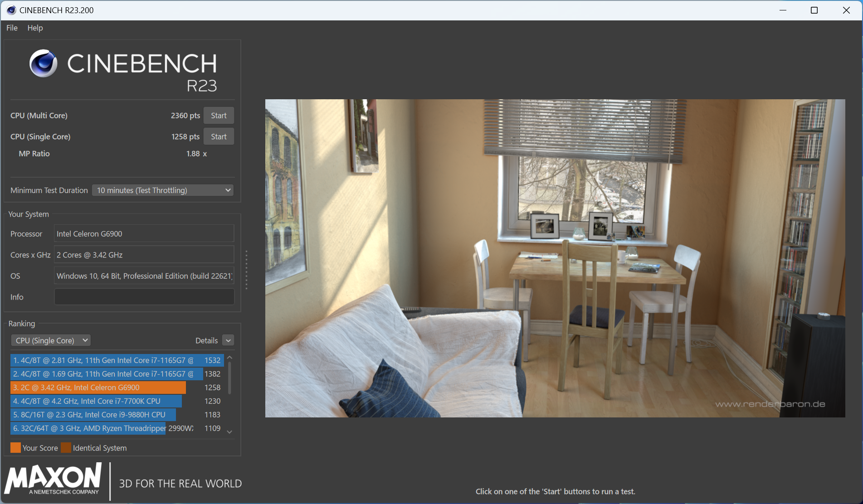The width and height of the screenshot is (863, 504).
Task: Expand the ranking Details arrow
Action: (x=229, y=340)
